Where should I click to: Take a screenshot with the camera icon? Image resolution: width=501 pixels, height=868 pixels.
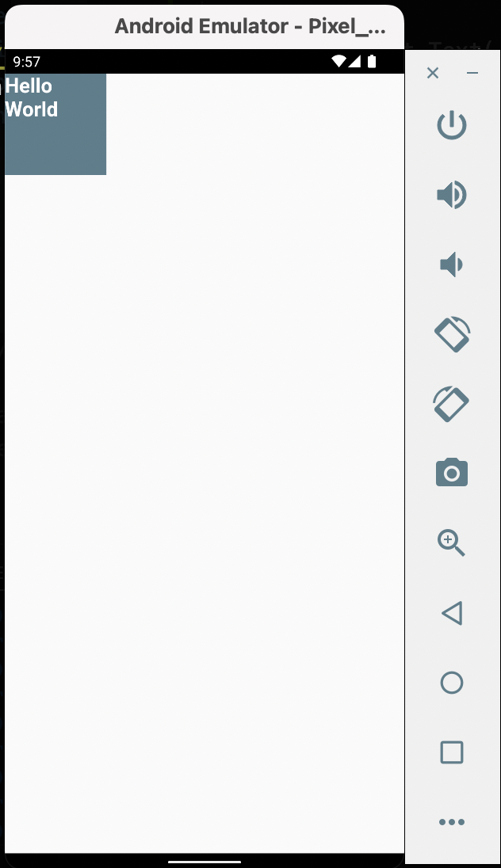452,473
